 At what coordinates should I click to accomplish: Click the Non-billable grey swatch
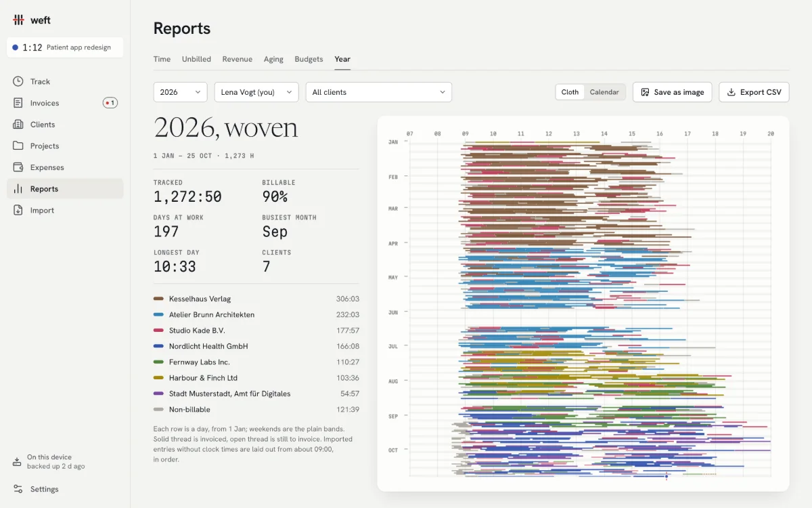point(158,409)
